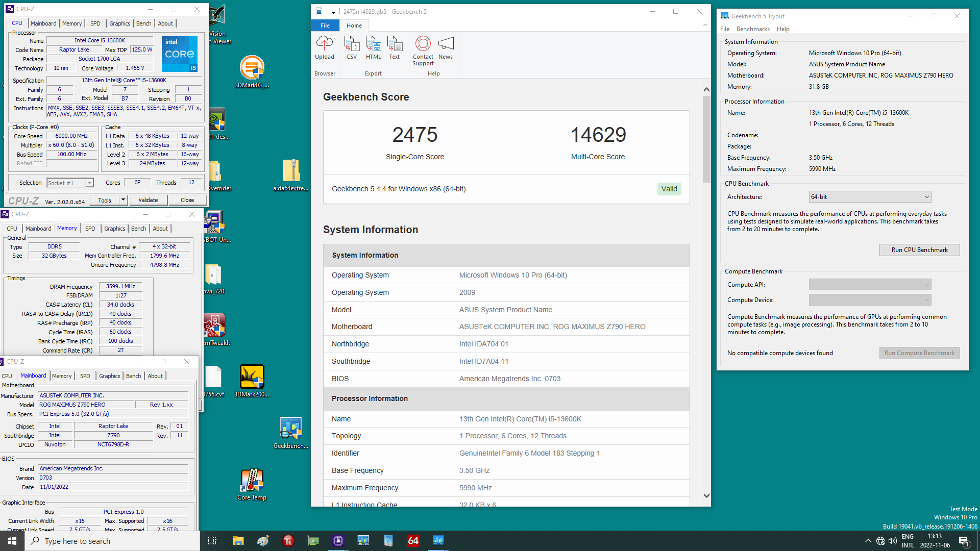Click the BIOS Version 0703 field
Viewport: 980px width, 551px height.
tap(113, 478)
